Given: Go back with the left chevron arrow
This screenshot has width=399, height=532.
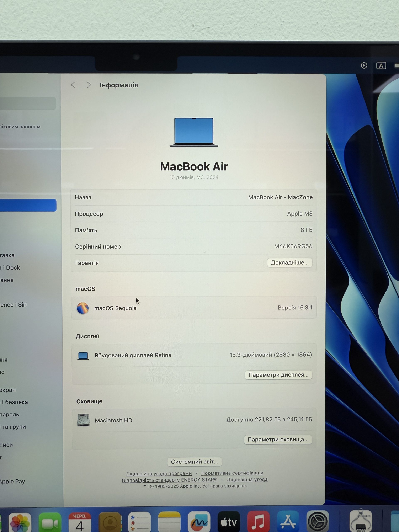Looking at the screenshot, I should click(x=73, y=85).
